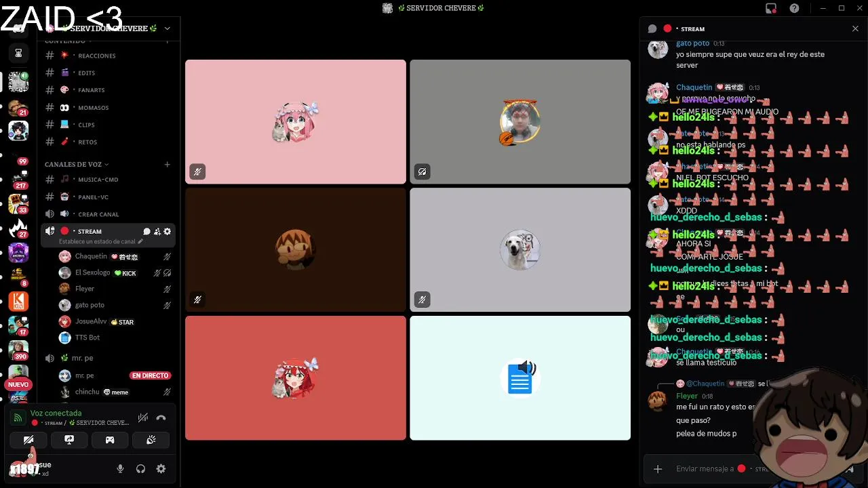Add a channel to CANALES DE VOZ
Viewport: 868px width, 488px height.
click(167, 164)
